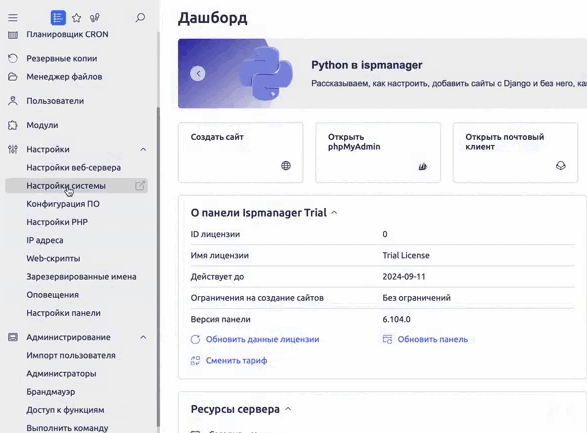The height and width of the screenshot is (433, 587).
Task: Click the Дашборд page heading
Action: coord(213,18)
